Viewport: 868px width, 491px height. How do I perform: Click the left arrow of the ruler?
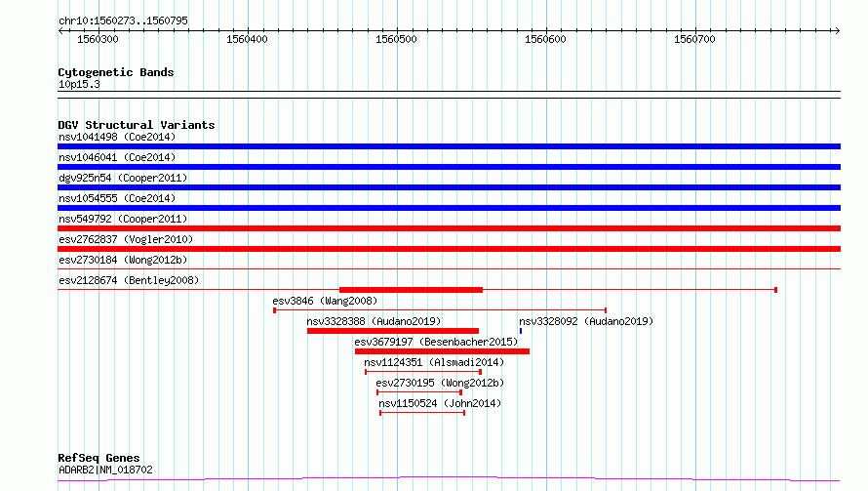click(60, 31)
